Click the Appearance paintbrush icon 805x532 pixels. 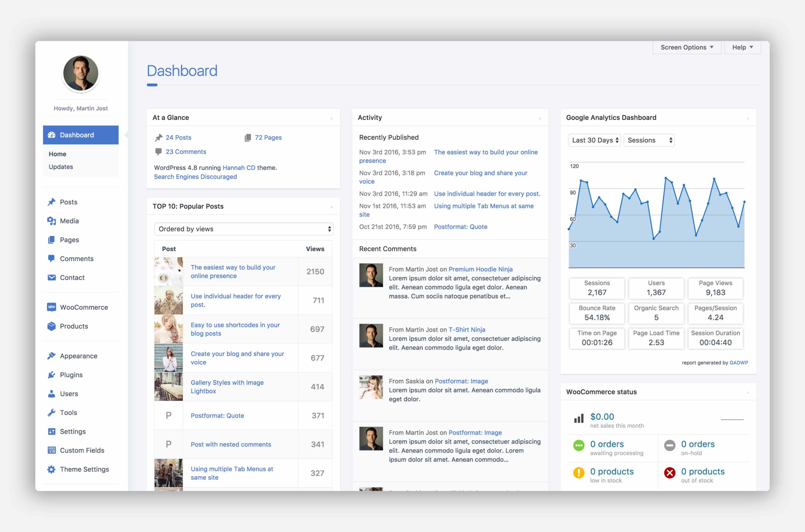click(52, 356)
